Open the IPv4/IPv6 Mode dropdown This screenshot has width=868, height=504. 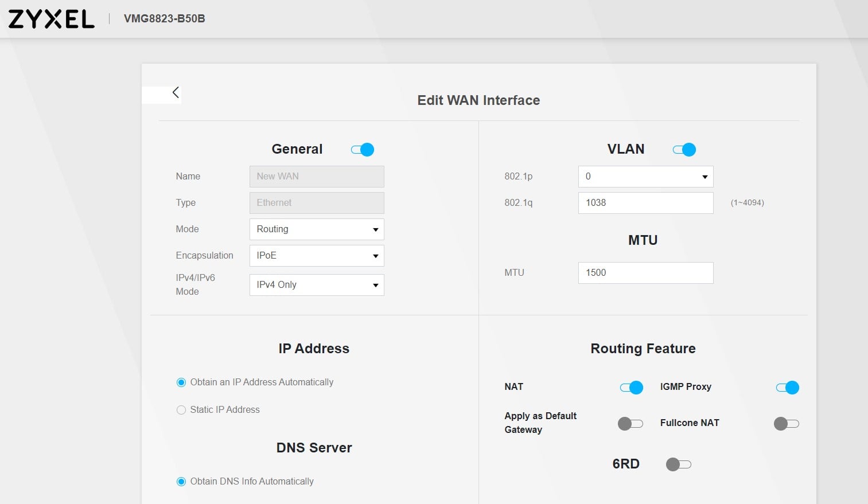[316, 284]
